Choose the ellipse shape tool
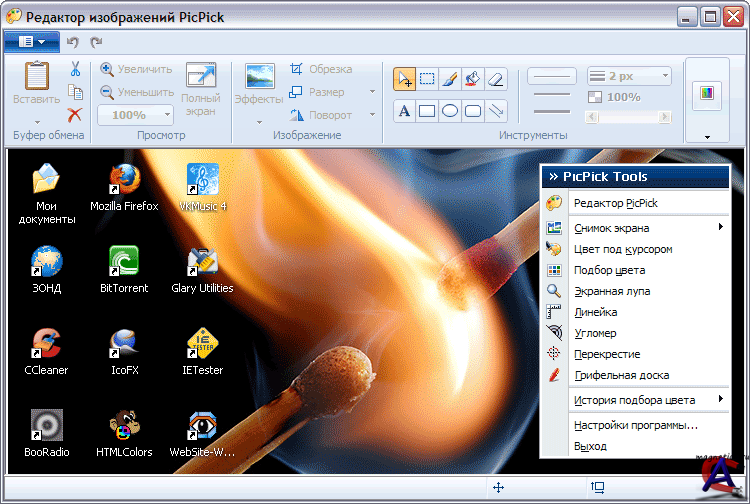 [450, 111]
